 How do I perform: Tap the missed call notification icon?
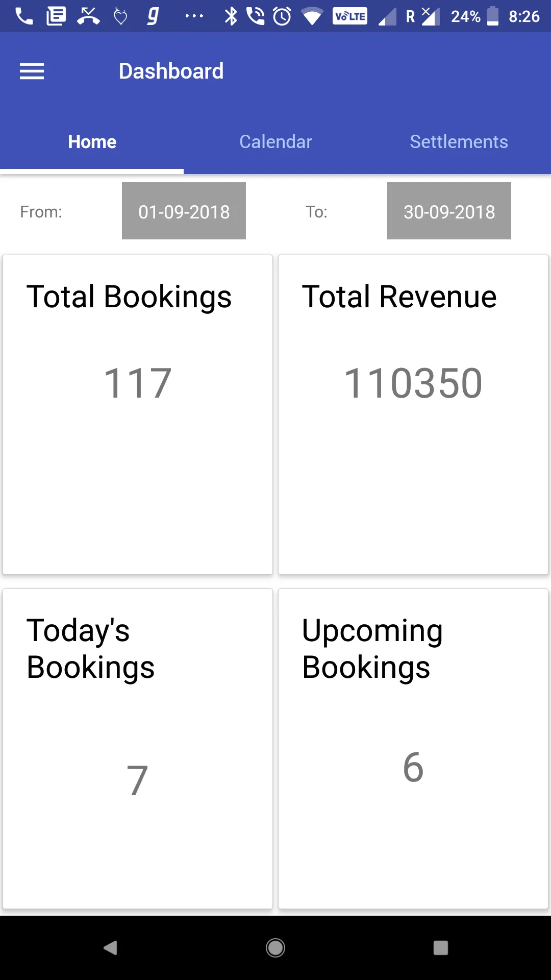88,16
